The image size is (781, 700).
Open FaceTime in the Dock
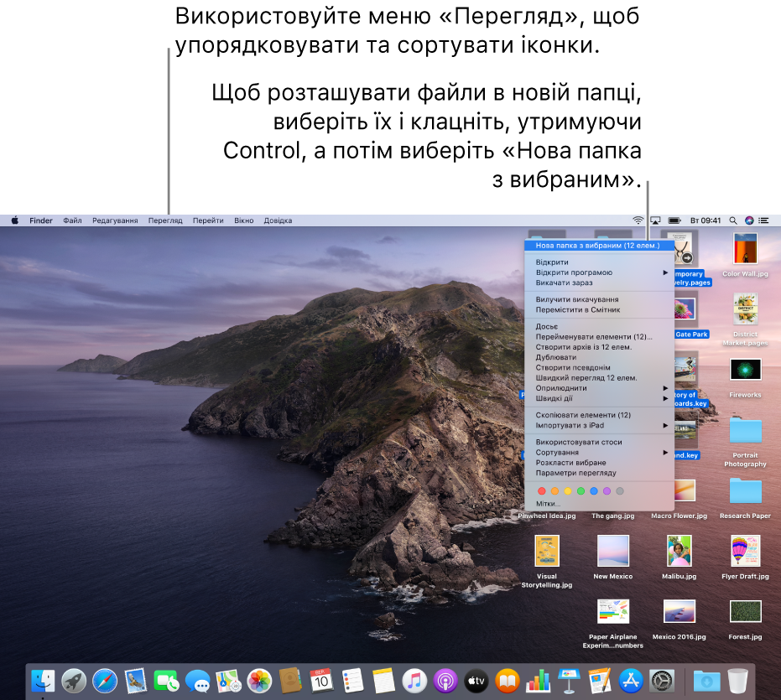click(x=166, y=681)
